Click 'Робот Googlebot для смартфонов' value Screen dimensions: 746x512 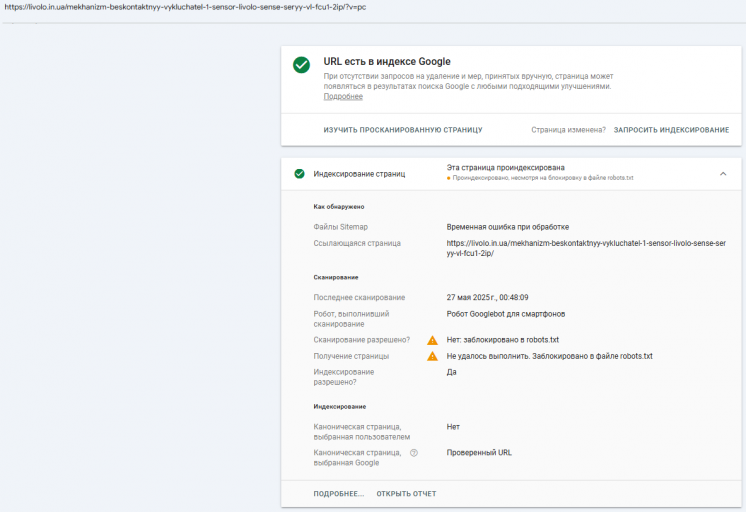(506, 314)
